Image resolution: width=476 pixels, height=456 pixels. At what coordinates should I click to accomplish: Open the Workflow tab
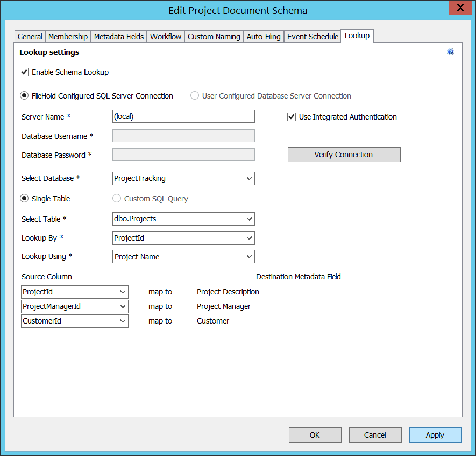(x=165, y=36)
